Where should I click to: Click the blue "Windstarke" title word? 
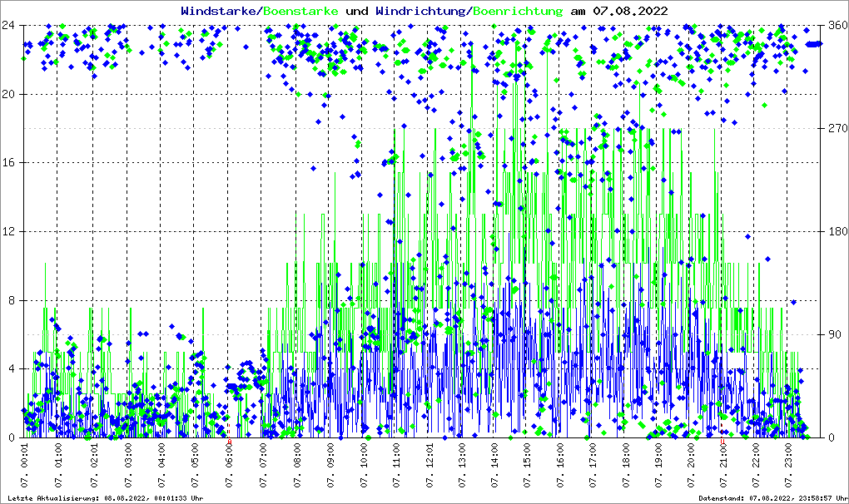221,11
